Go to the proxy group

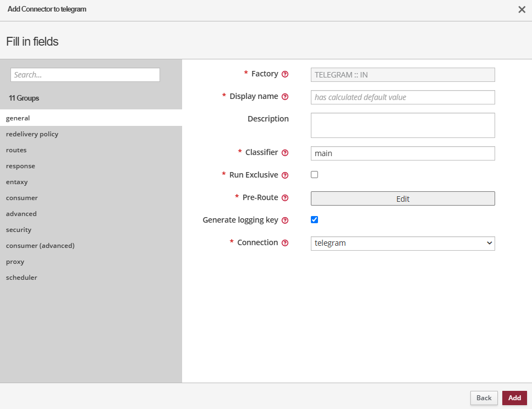[x=15, y=262]
